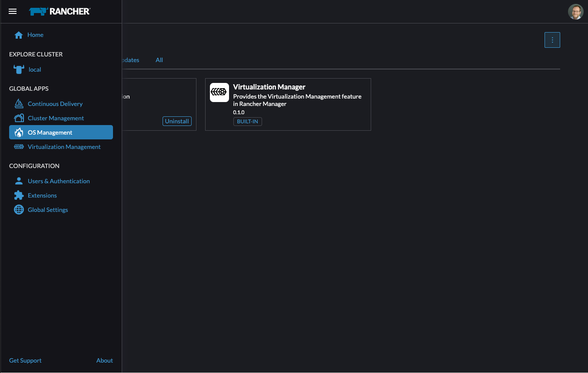The image size is (588, 373).
Task: Open the Home link in sidebar
Action: 35,35
